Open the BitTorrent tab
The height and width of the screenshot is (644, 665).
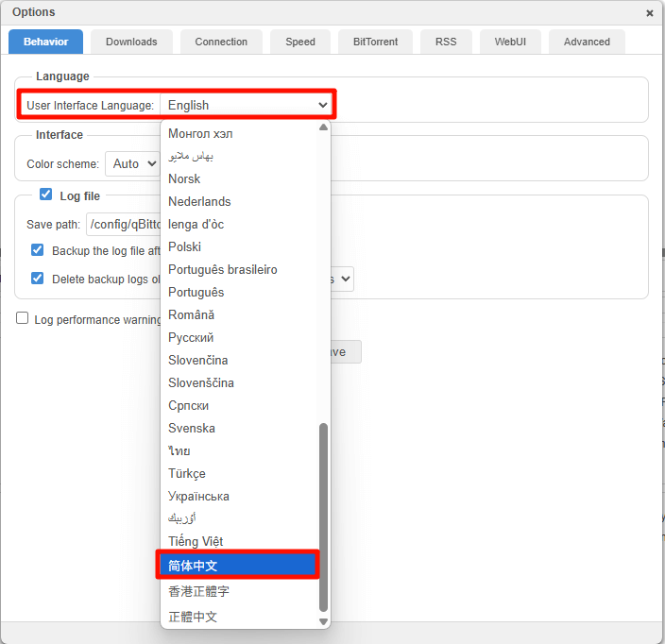point(375,42)
